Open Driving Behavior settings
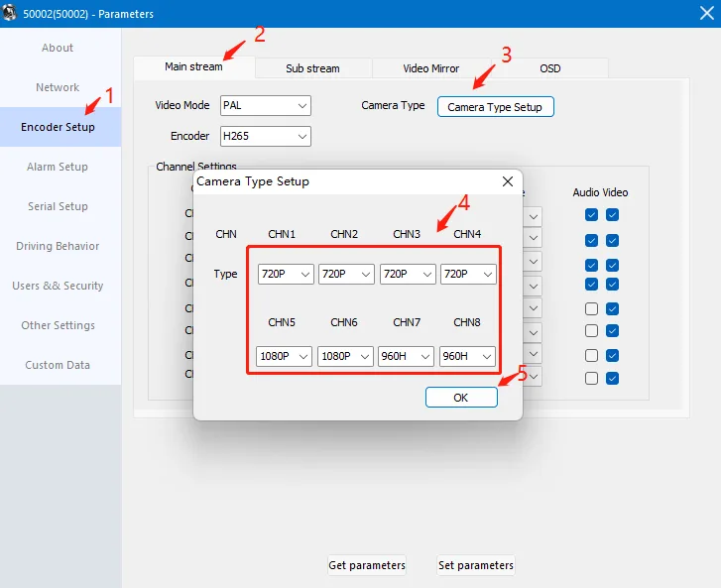The height and width of the screenshot is (588, 721). click(58, 246)
